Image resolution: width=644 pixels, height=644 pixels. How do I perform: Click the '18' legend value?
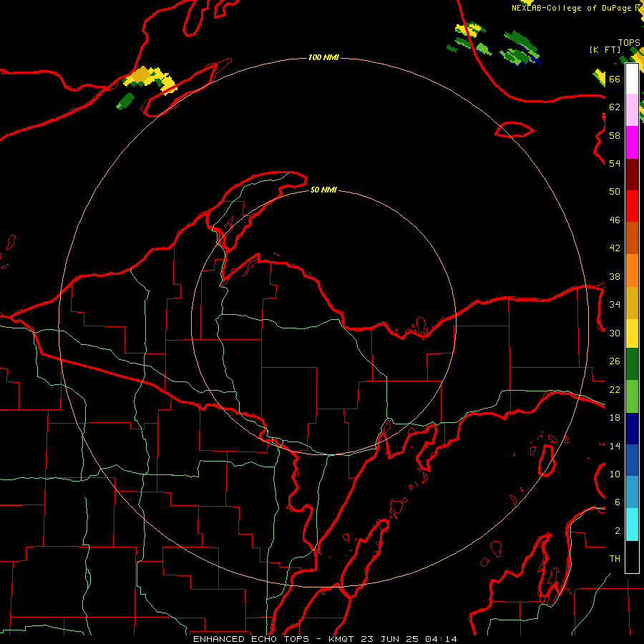coord(615,418)
